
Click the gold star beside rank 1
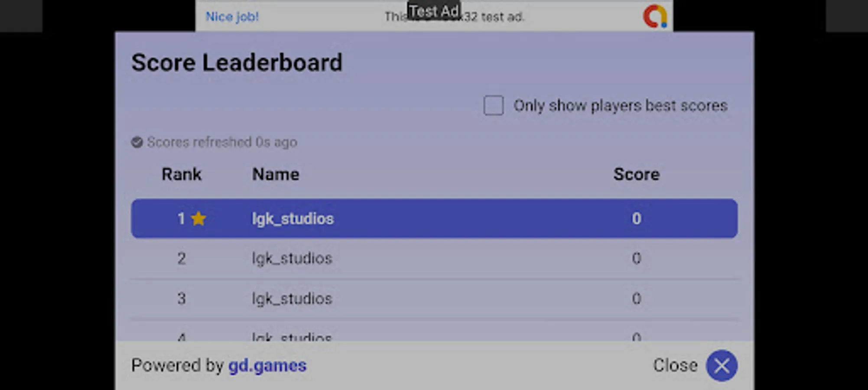pyautogui.click(x=198, y=218)
